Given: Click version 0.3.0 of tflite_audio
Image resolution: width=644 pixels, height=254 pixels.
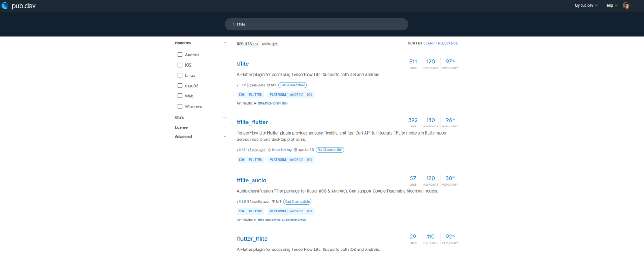Looking at the screenshot, I should [x=243, y=202].
